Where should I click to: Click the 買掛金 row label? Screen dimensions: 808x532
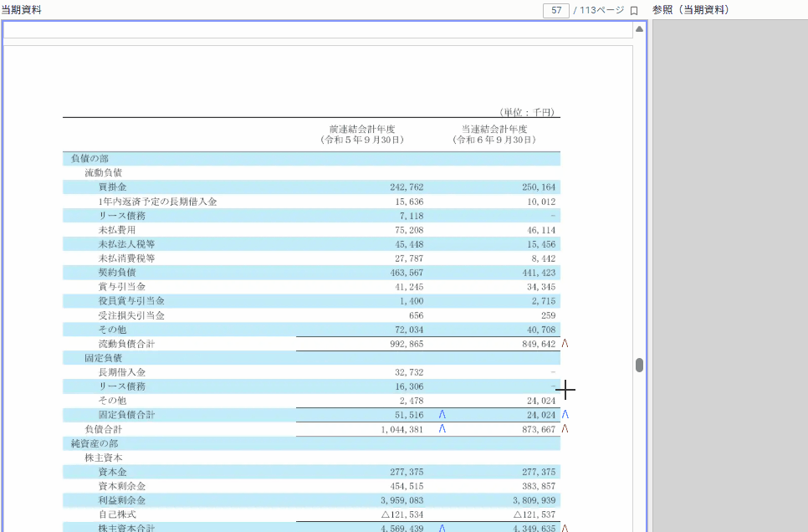pyautogui.click(x=112, y=187)
